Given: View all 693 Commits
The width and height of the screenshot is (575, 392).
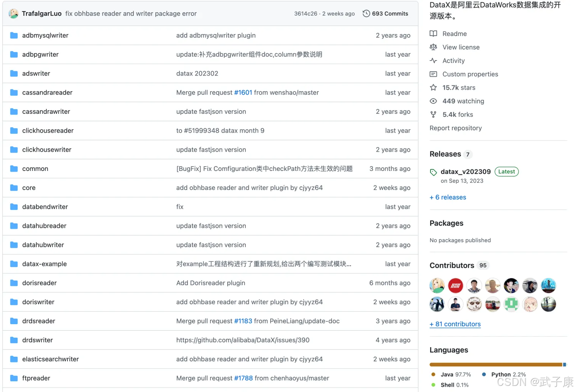Looking at the screenshot, I should (389, 13).
